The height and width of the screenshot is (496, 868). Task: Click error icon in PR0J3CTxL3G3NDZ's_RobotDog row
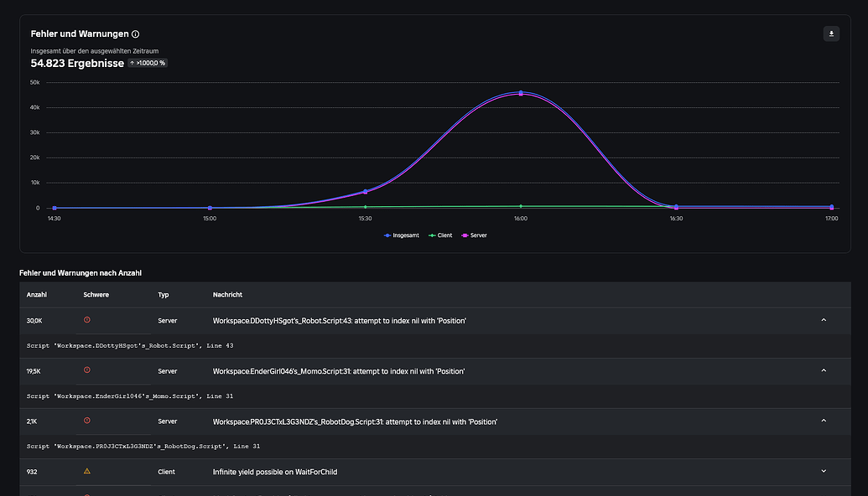(87, 421)
